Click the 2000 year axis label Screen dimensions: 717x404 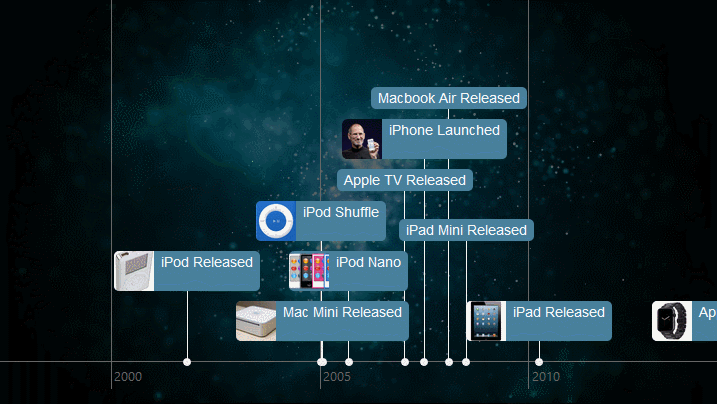[128, 377]
